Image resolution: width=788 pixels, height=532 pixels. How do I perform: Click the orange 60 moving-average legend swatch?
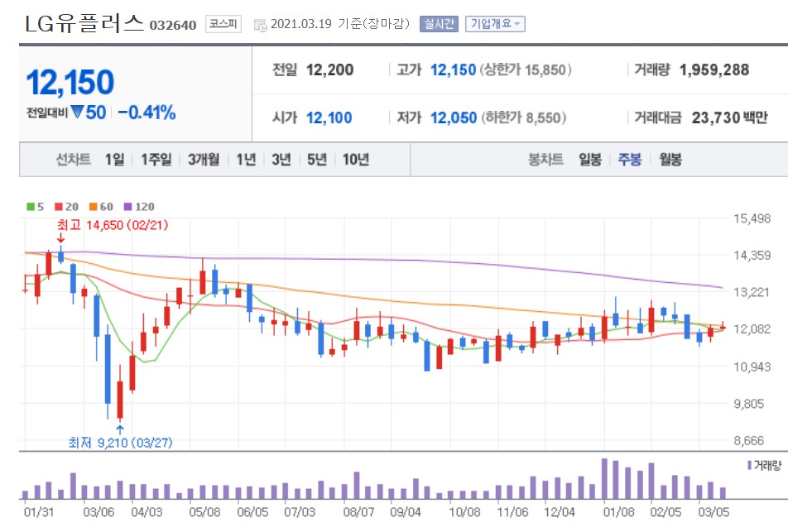click(93, 207)
